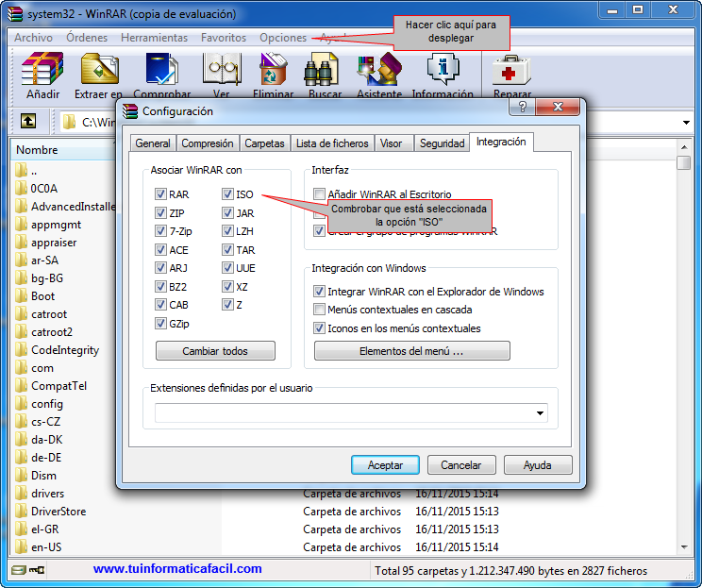Open the Herramientas menu
The image size is (702, 588).
click(154, 38)
